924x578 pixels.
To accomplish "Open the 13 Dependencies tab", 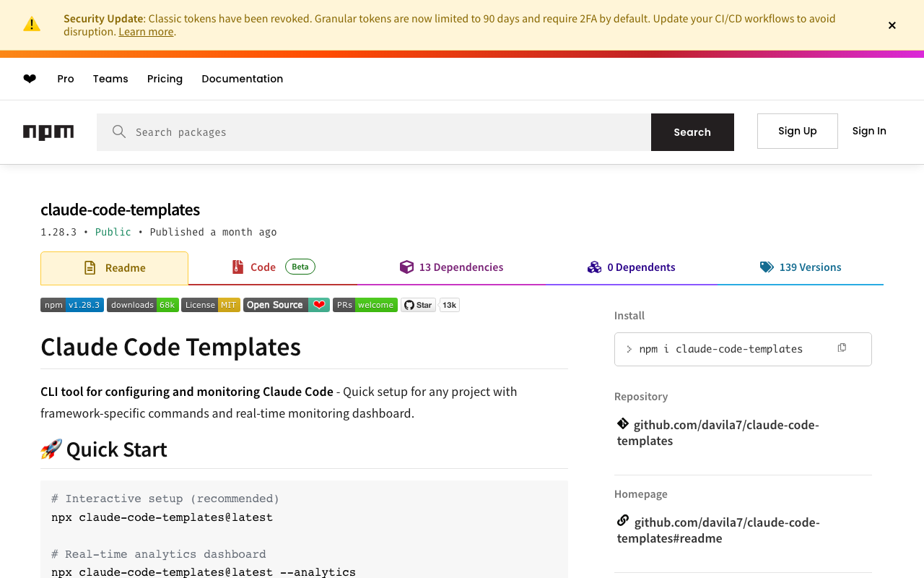I will (452, 267).
